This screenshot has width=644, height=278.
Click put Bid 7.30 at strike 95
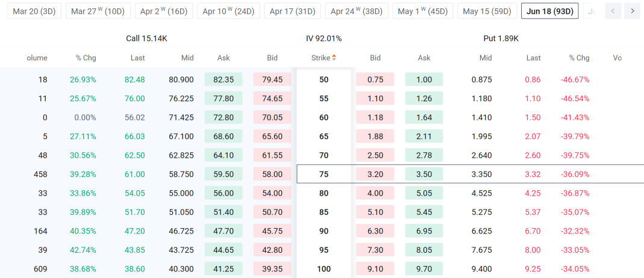[375, 250]
